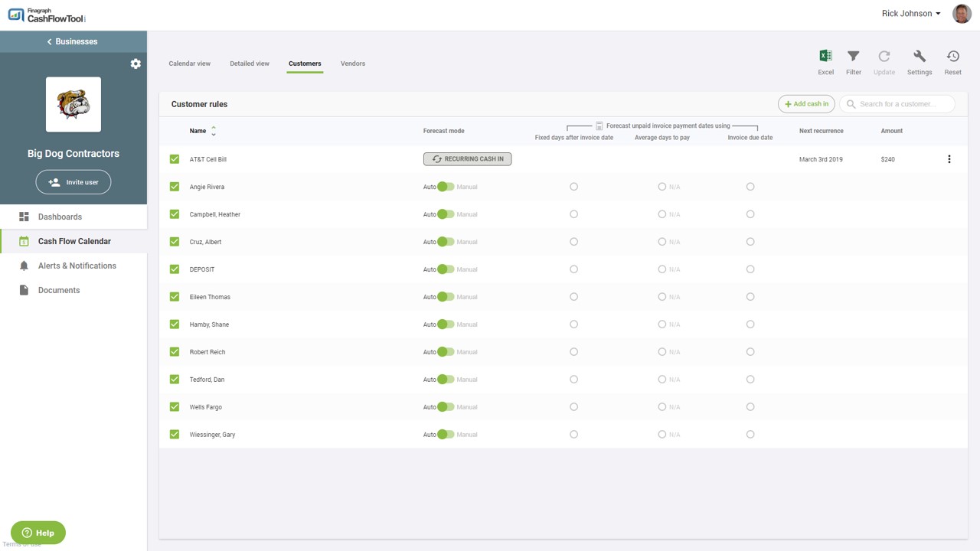
Task: Select the Customers tab
Action: pyautogui.click(x=305, y=64)
